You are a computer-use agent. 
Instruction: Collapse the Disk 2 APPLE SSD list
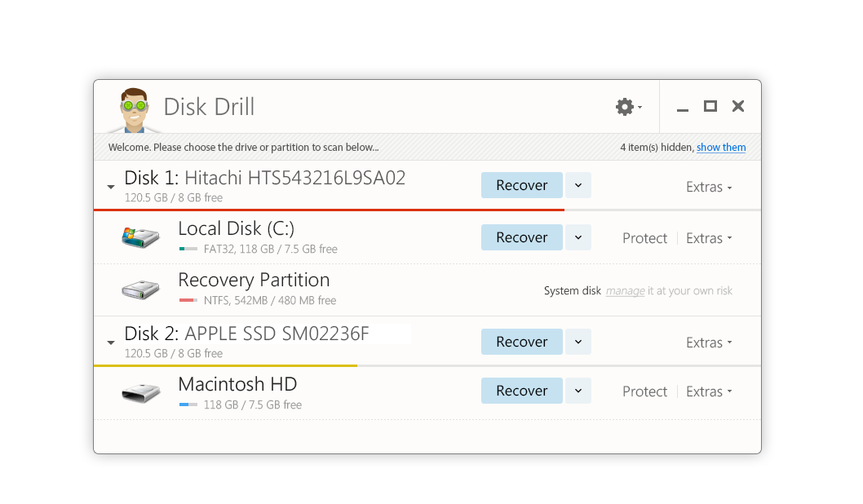[x=111, y=343]
